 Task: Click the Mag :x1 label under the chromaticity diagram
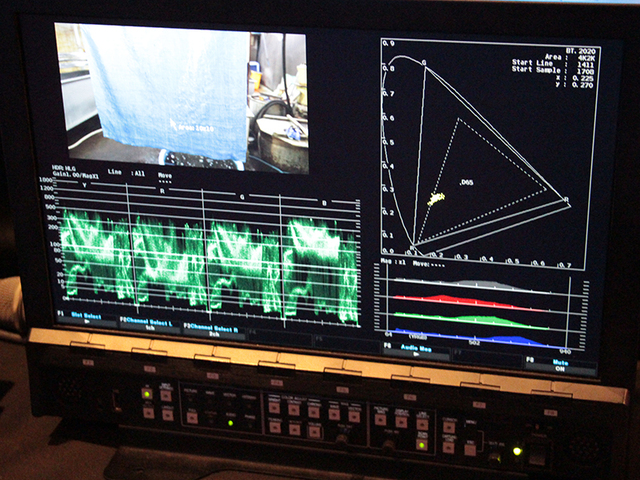pos(393,262)
